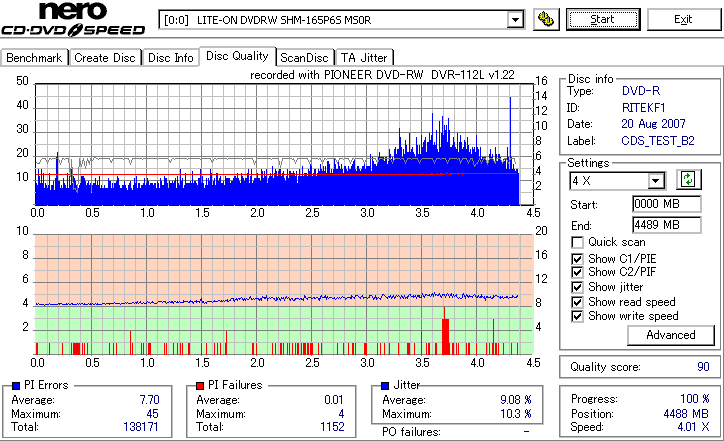Open the Create Disc tab
The image size is (724, 441).
pyautogui.click(x=105, y=58)
